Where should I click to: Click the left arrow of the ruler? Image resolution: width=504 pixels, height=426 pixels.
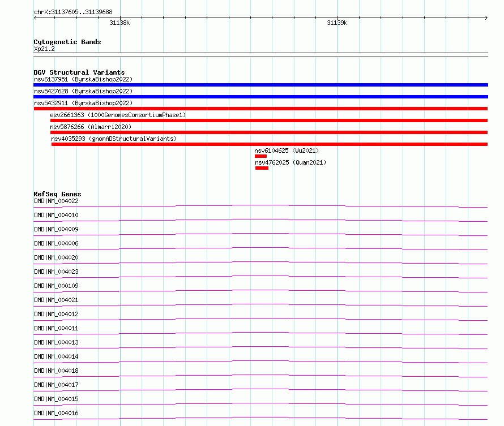35,18
